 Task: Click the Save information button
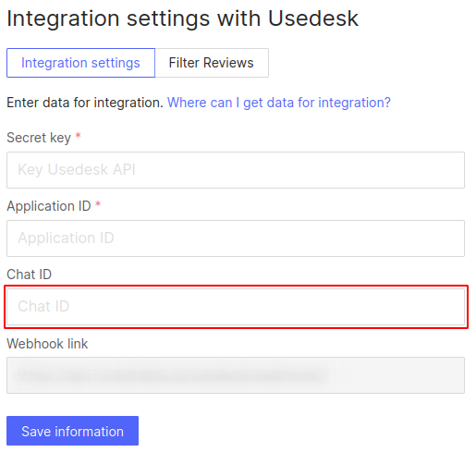pyautogui.click(x=72, y=431)
